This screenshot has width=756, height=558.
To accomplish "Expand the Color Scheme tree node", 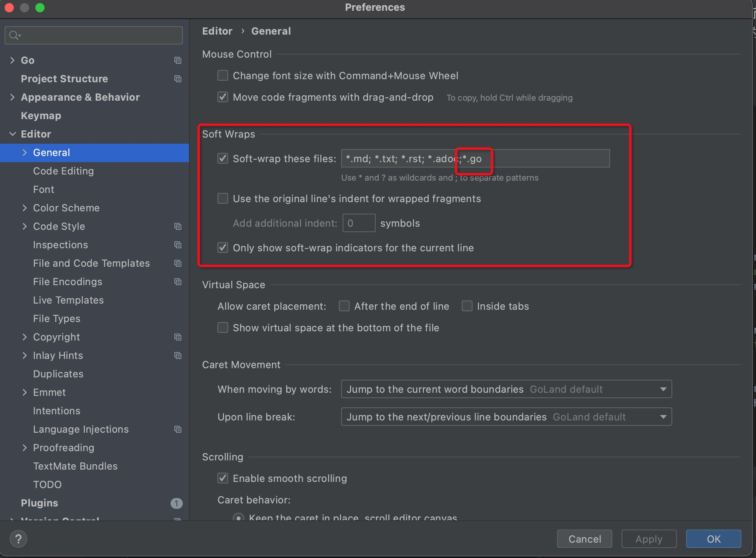I will tap(25, 208).
